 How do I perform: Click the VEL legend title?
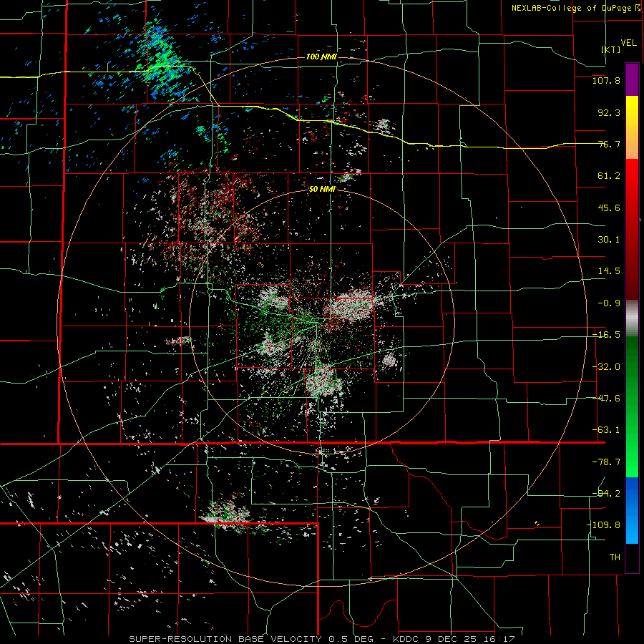pos(628,43)
